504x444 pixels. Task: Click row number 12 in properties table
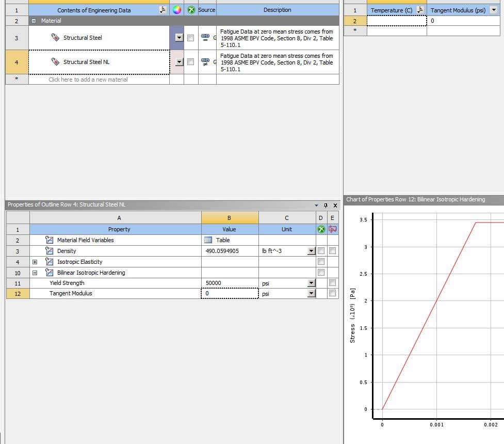click(18, 293)
